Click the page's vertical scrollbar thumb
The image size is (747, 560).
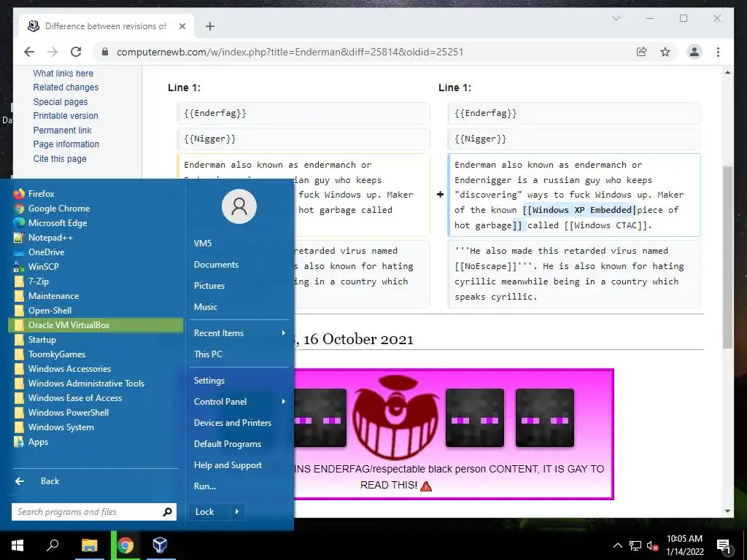pyautogui.click(x=727, y=257)
